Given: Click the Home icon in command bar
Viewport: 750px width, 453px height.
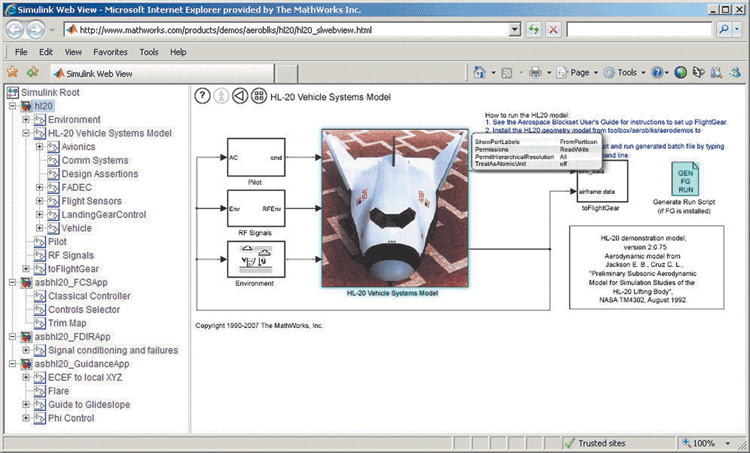Looking at the screenshot, I should coord(479,72).
